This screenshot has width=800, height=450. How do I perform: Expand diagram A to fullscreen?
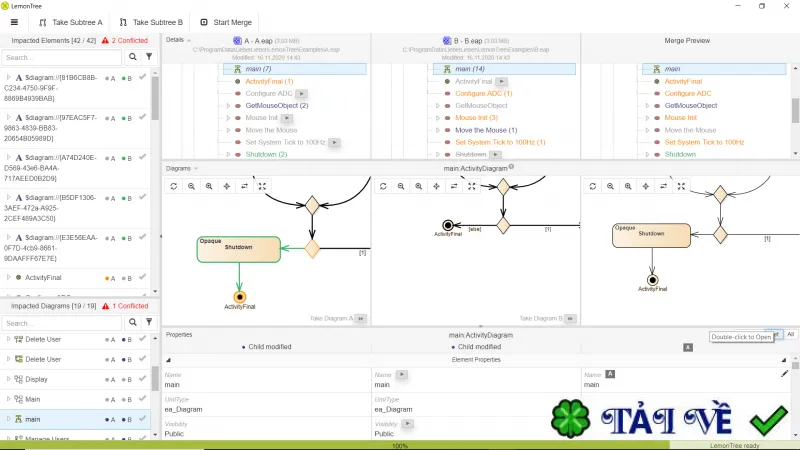tap(262, 186)
